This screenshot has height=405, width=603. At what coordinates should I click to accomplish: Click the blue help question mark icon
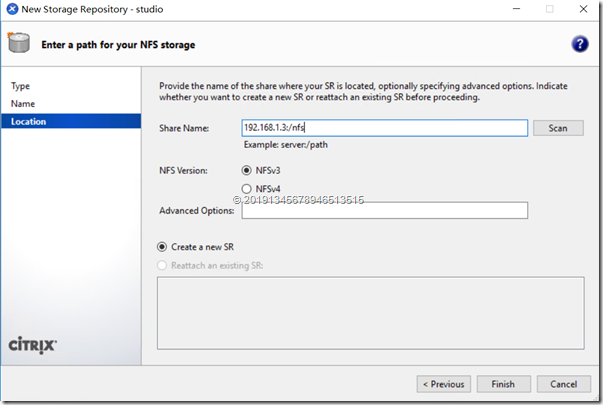[x=579, y=44]
